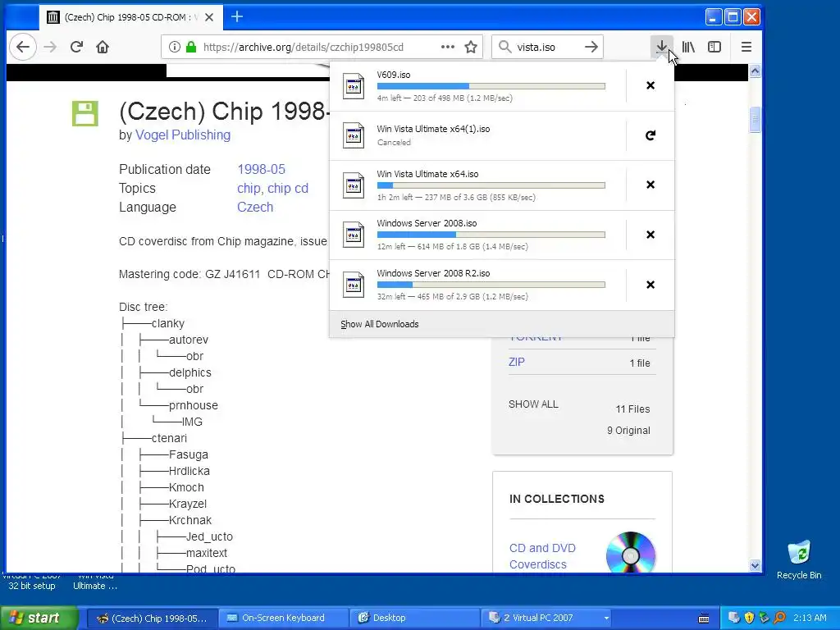The height and width of the screenshot is (630, 840).
Task: Open page actions three-dots menu
Action: [x=448, y=47]
